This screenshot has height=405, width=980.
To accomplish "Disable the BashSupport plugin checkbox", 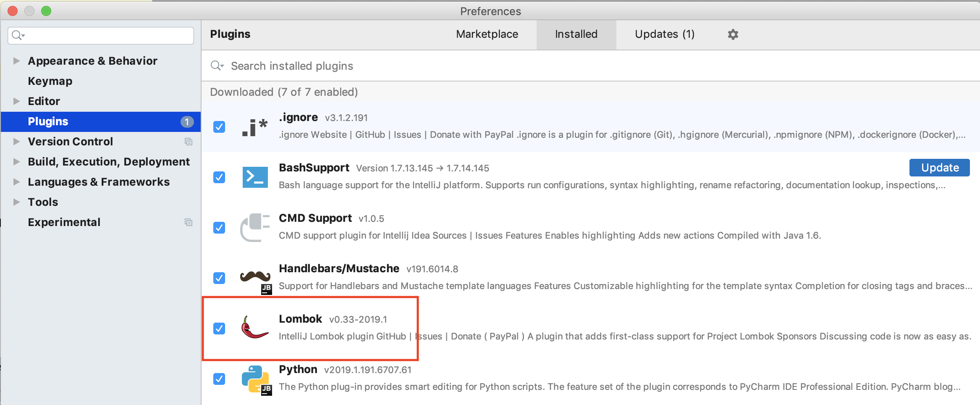I will tap(219, 177).
